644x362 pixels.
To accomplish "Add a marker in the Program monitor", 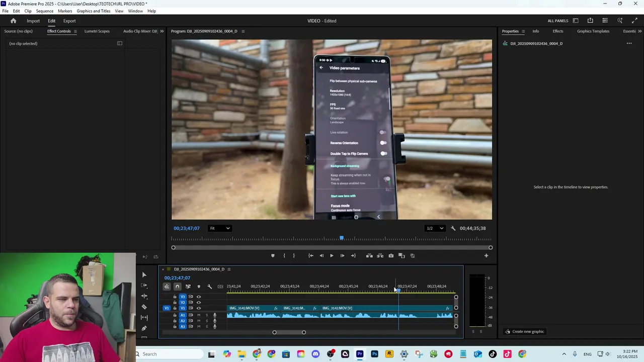I will pos(273,256).
